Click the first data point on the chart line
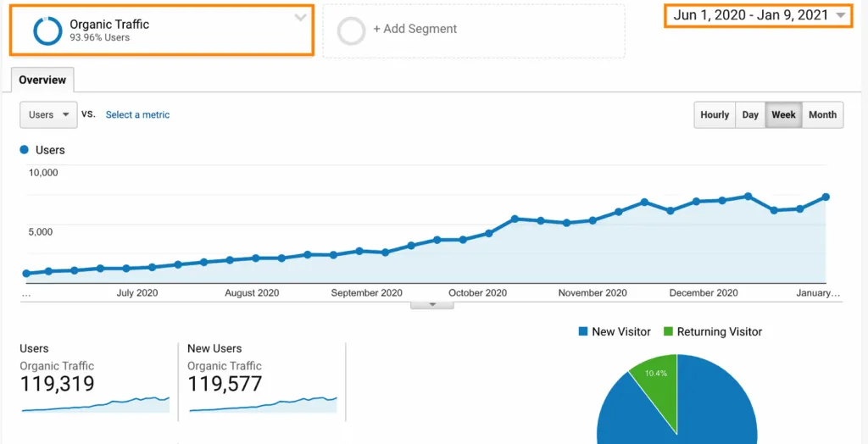 26,273
